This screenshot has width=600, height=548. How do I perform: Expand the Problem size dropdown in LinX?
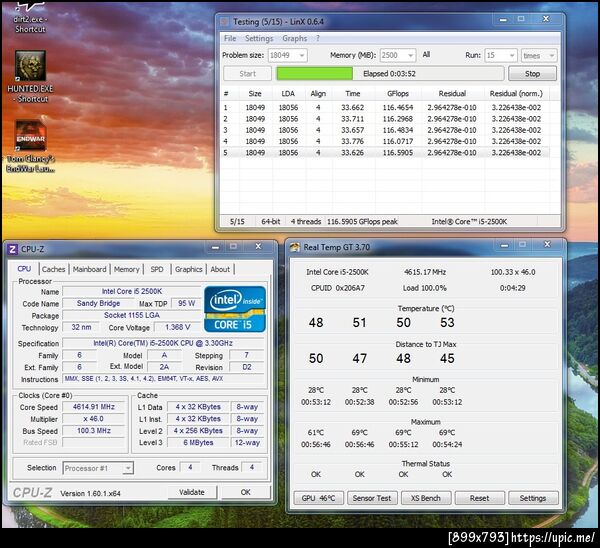coord(302,55)
